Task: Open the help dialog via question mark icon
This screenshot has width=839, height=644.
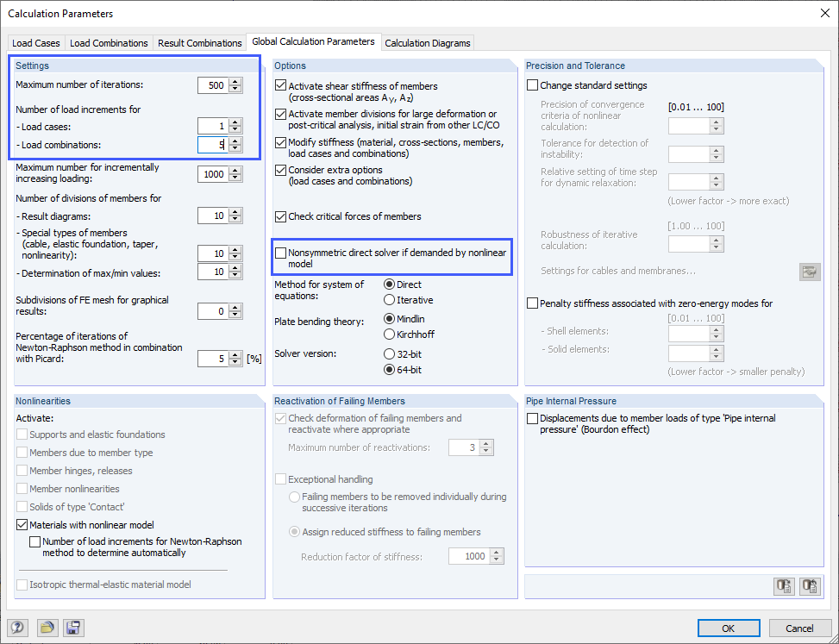Action: point(17,628)
